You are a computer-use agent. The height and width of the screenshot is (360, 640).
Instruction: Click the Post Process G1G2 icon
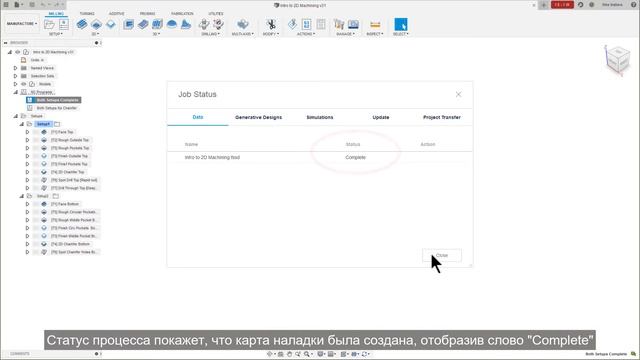[307, 24]
